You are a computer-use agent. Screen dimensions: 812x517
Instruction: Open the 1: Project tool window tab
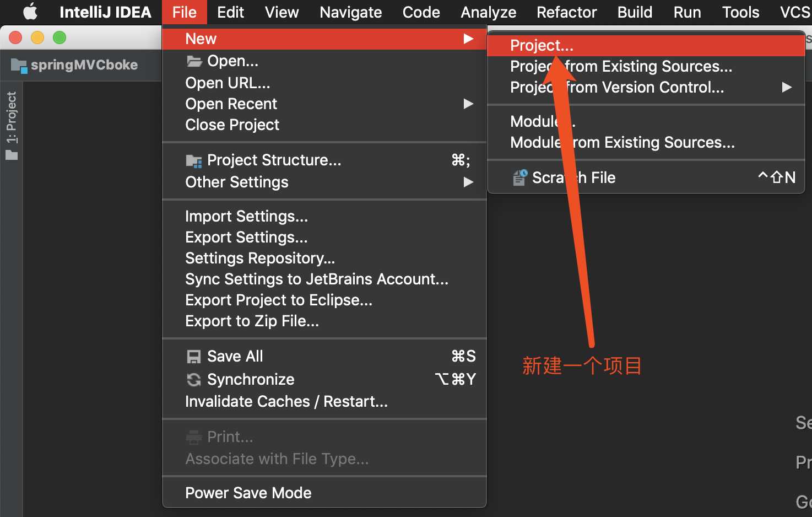click(12, 126)
